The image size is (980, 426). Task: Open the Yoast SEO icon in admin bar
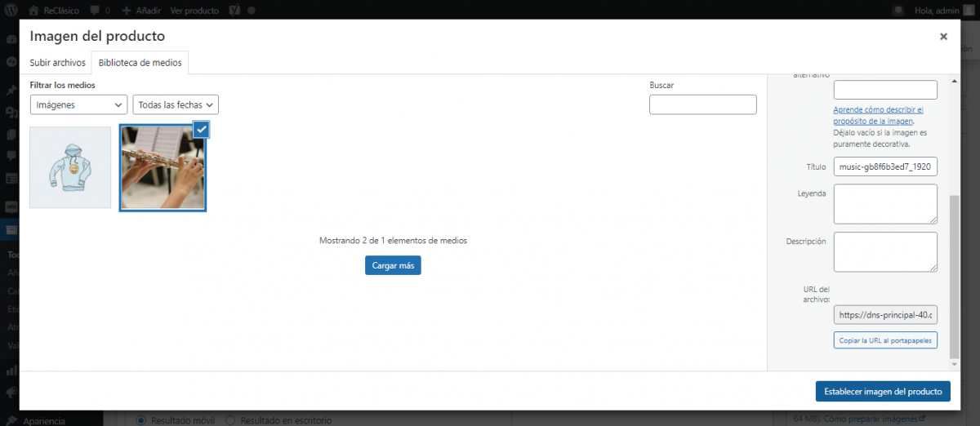(234, 11)
